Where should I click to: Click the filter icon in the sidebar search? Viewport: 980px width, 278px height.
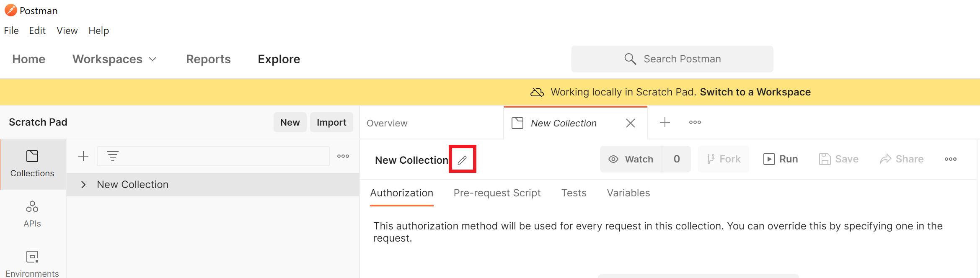(113, 156)
